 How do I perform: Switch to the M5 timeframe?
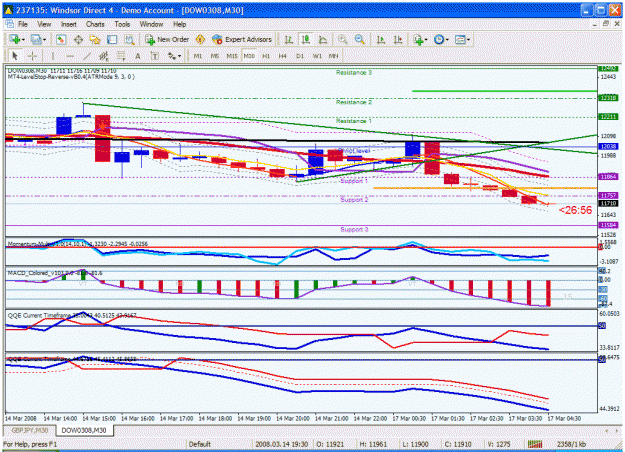point(215,56)
